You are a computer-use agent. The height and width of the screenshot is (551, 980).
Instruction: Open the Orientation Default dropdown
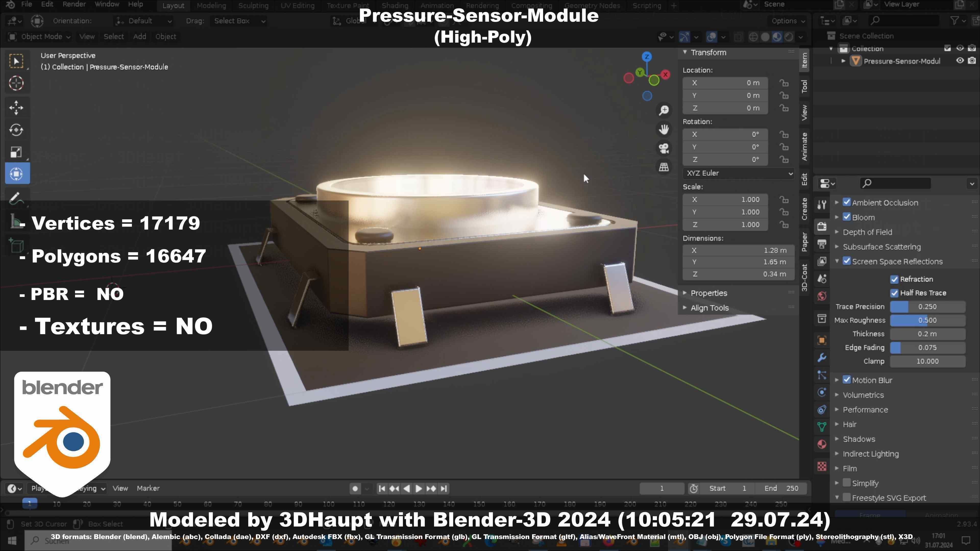click(144, 21)
